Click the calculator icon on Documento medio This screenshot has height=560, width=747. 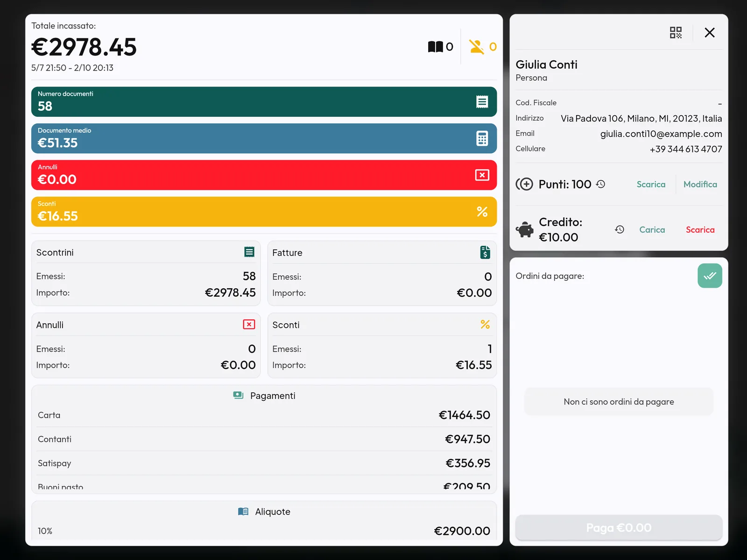pyautogui.click(x=482, y=138)
